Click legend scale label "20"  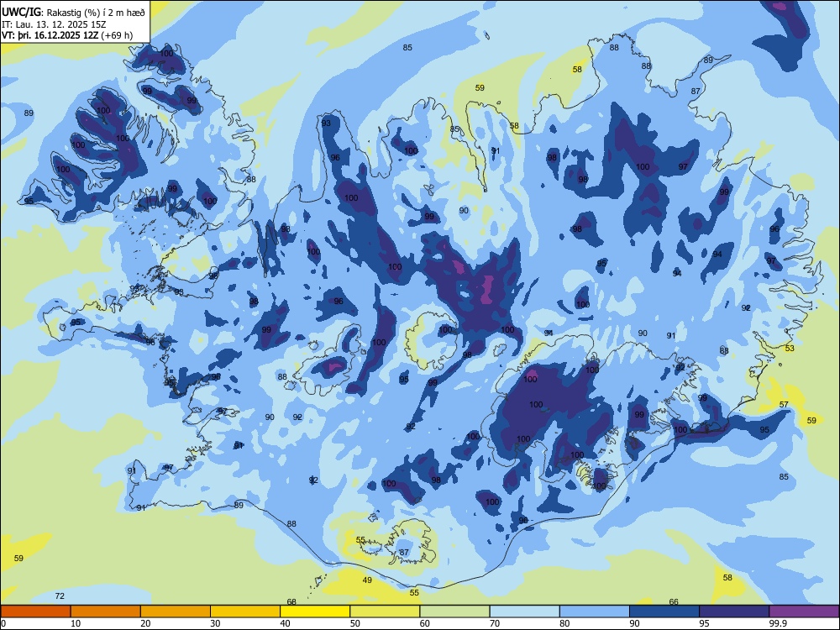[x=145, y=623]
